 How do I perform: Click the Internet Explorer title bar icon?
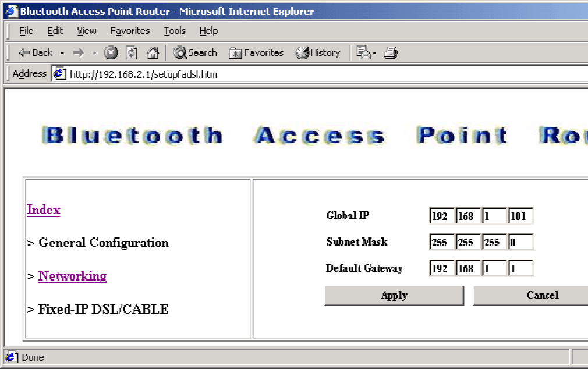pyautogui.click(x=11, y=11)
